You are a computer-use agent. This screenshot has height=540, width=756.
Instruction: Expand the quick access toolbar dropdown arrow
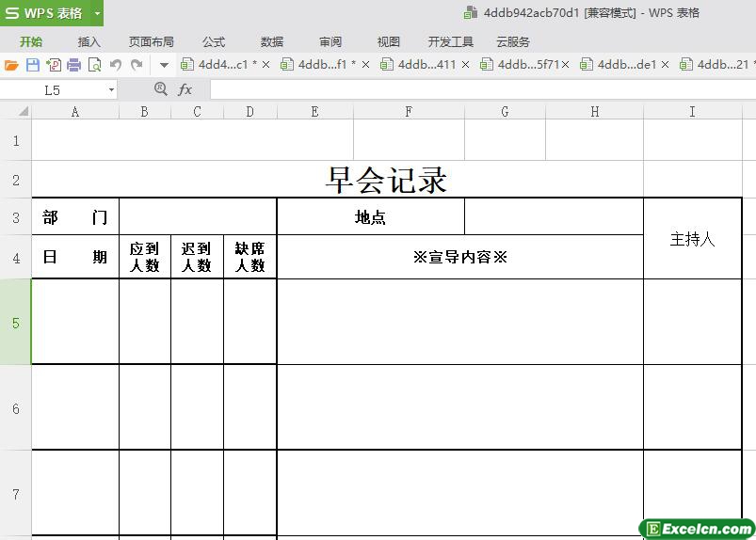coord(164,65)
